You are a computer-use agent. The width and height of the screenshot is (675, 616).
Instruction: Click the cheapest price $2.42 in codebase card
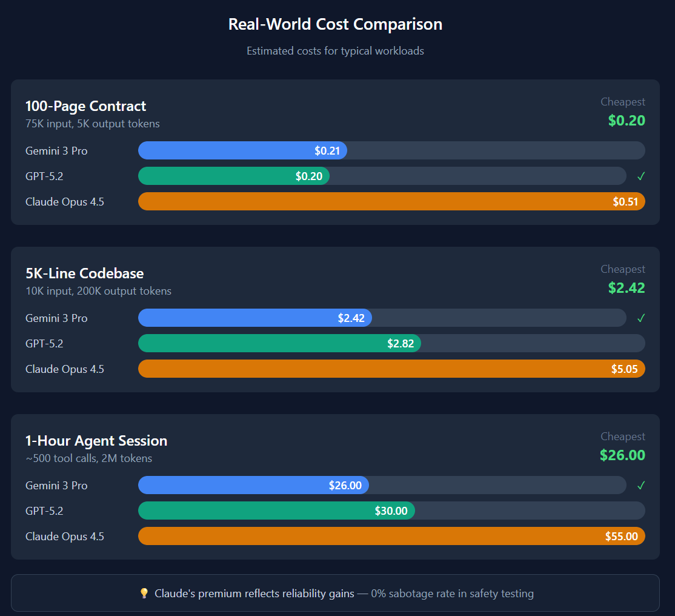click(x=627, y=287)
